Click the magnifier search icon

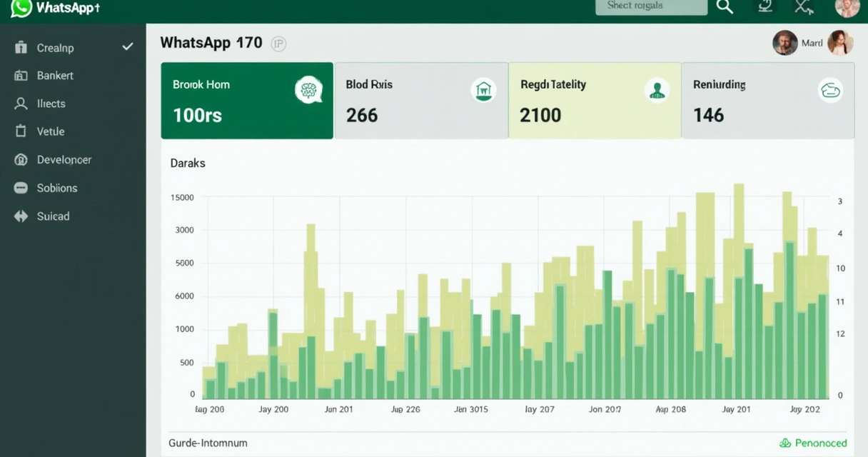tap(725, 6)
